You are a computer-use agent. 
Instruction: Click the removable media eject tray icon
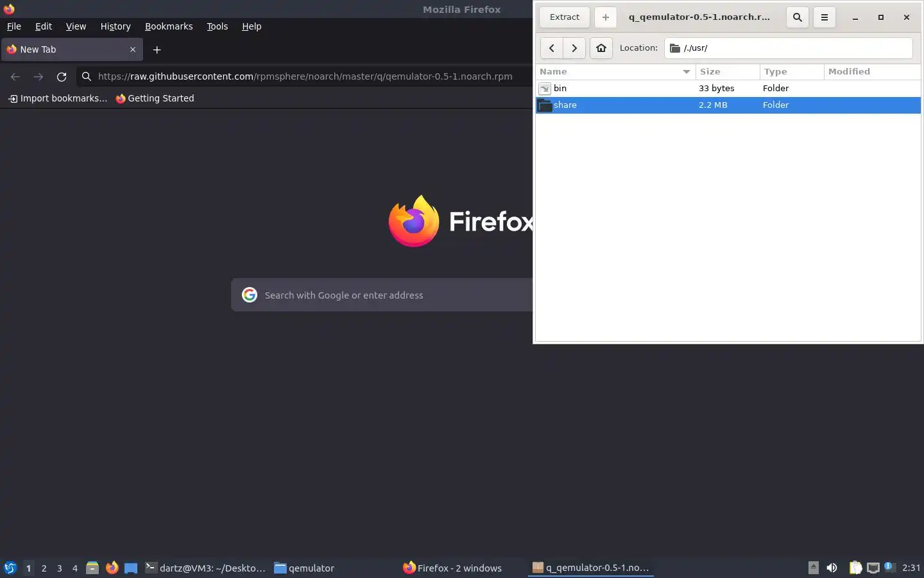click(x=813, y=568)
